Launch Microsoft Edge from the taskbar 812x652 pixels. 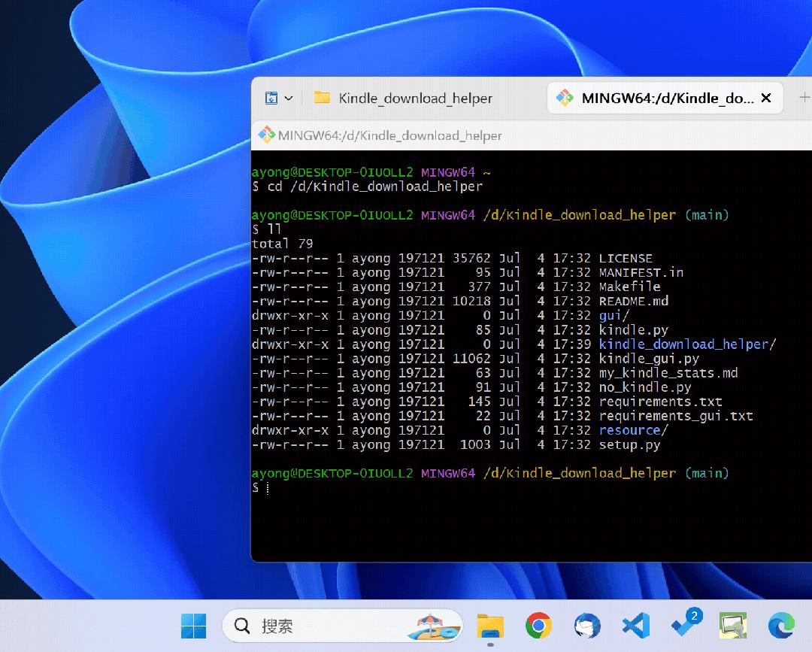781,625
